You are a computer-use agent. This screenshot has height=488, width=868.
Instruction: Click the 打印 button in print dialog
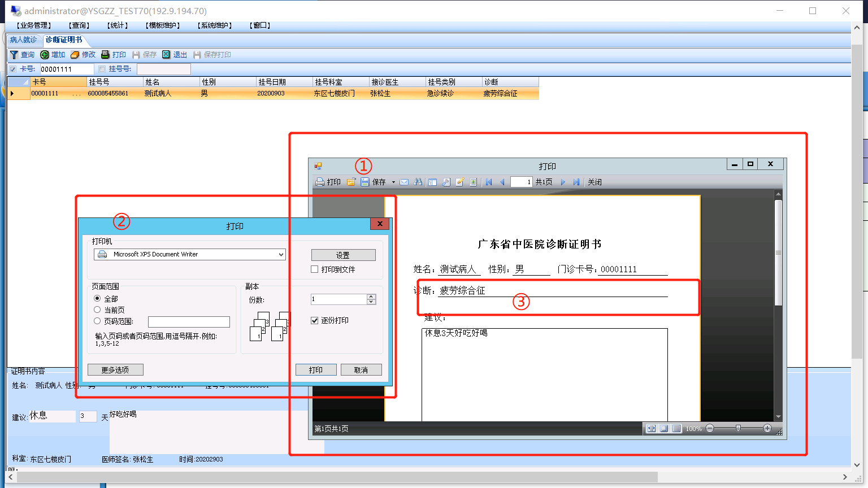[x=316, y=370]
